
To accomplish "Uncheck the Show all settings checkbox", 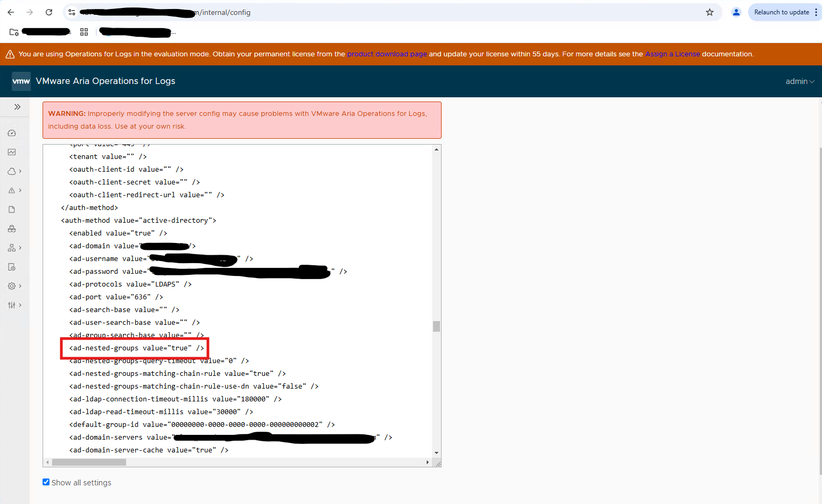I will point(46,482).
